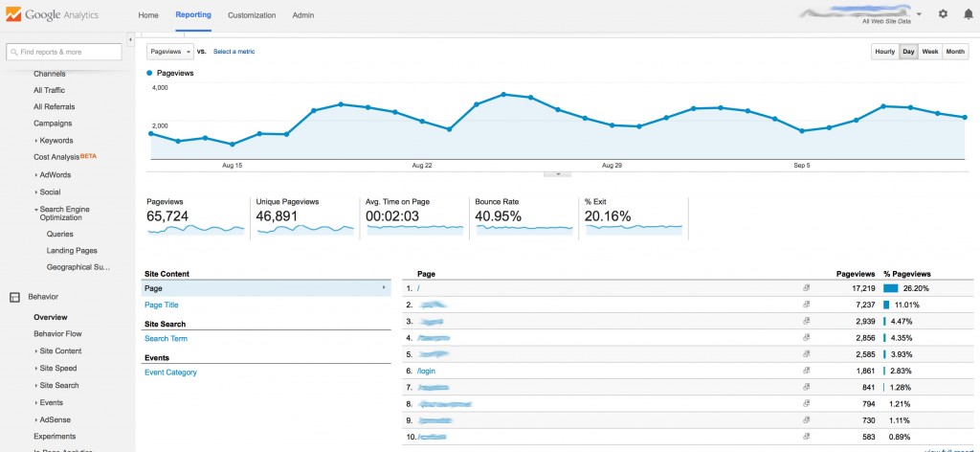This screenshot has width=980, height=452.
Task: Click the 65,724 Pageviews total
Action: click(167, 216)
